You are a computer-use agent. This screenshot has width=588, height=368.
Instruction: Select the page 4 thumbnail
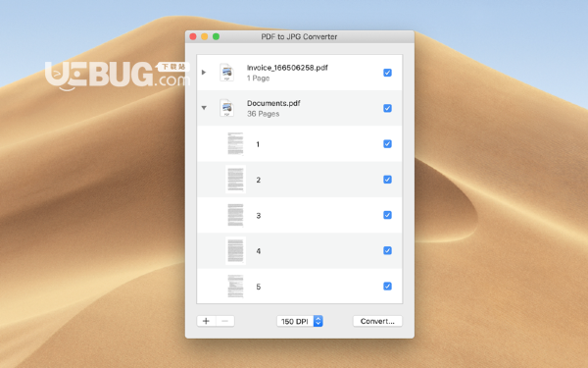[235, 250]
